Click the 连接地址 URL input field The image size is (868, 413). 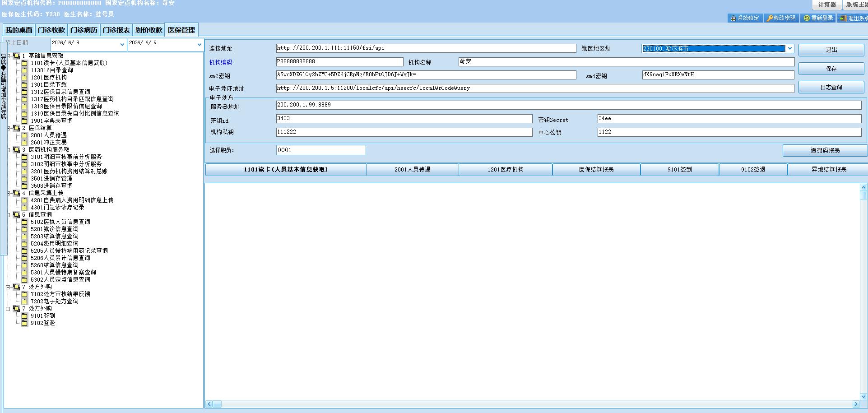426,48
